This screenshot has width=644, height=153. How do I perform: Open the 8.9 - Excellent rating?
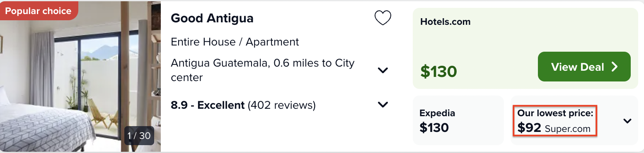click(x=208, y=105)
